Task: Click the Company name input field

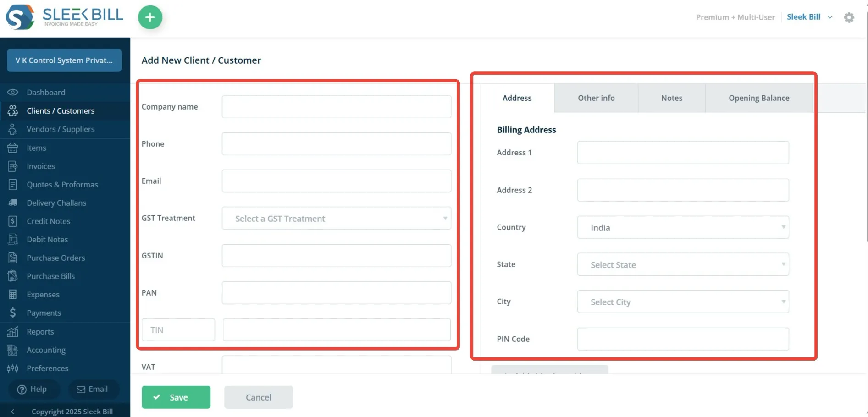Action: [337, 106]
